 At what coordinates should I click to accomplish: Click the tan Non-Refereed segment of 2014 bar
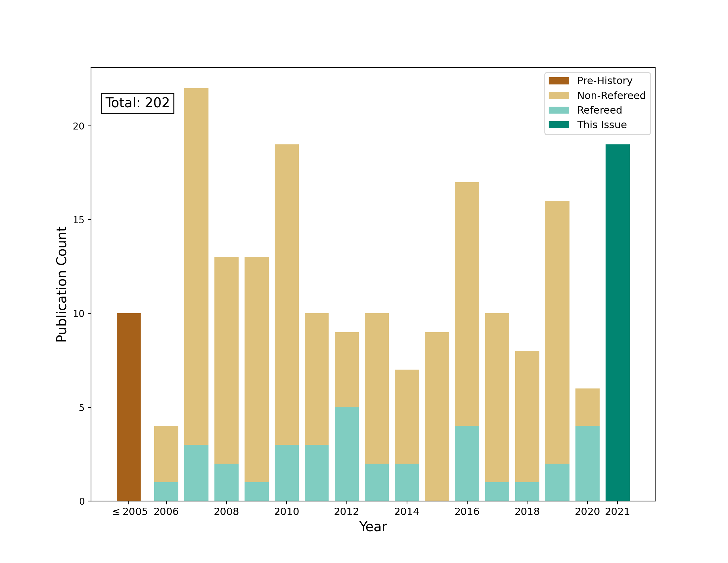point(407,417)
